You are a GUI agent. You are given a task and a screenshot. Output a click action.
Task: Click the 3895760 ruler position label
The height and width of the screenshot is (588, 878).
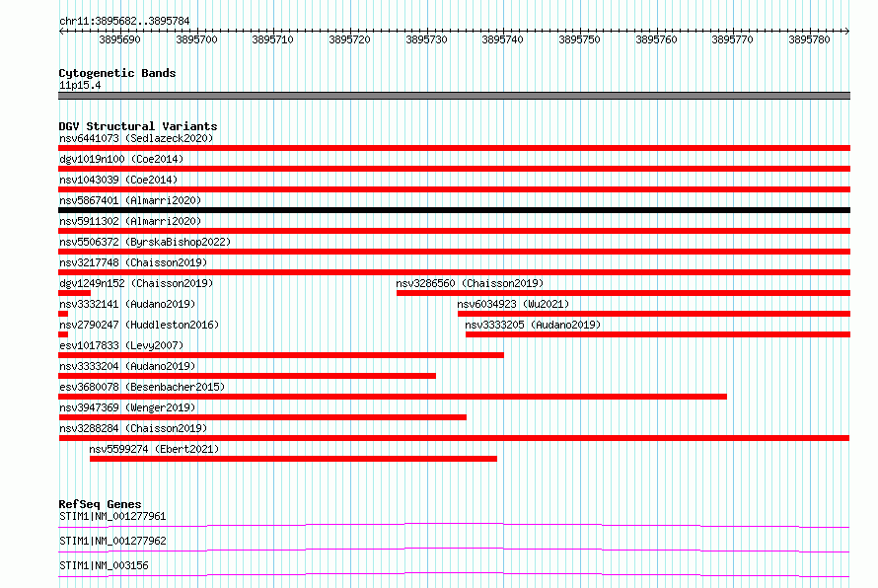[656, 39]
